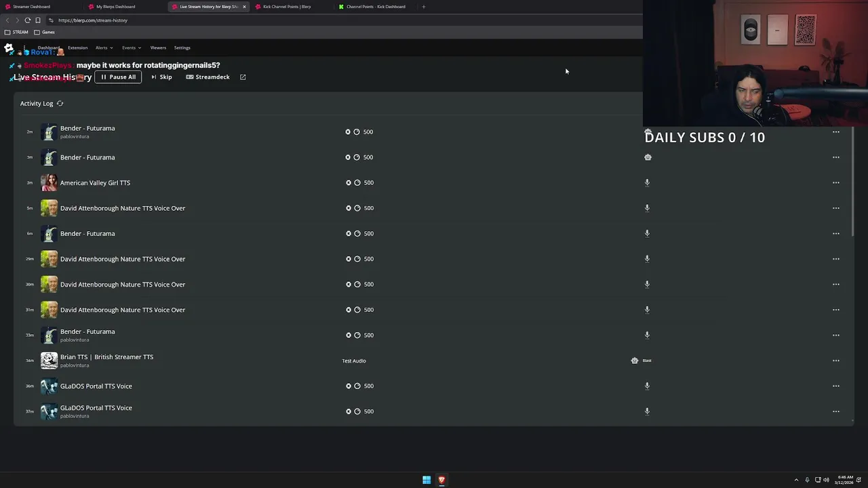Screen dimensions: 868x488
Task: Expand the Events dropdown menu
Action: (x=132, y=48)
